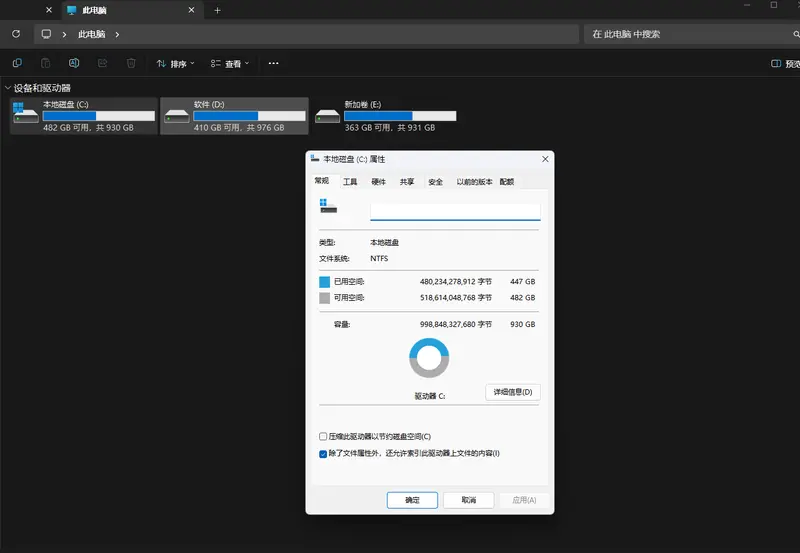Collapse the 设备和驱动器 group
Image resolution: width=800 pixels, height=553 pixels.
(8, 88)
